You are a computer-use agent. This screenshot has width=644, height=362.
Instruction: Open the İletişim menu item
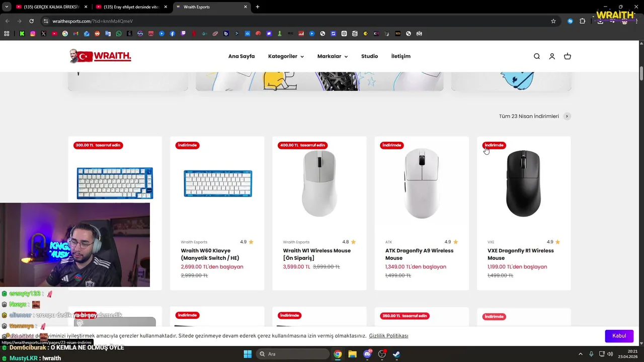[401, 56]
